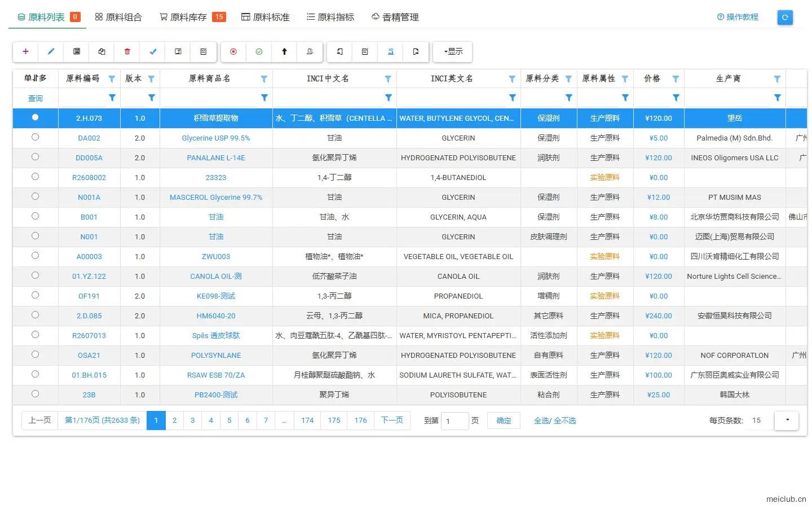Select the radio button for row R2608002

pos(35,177)
